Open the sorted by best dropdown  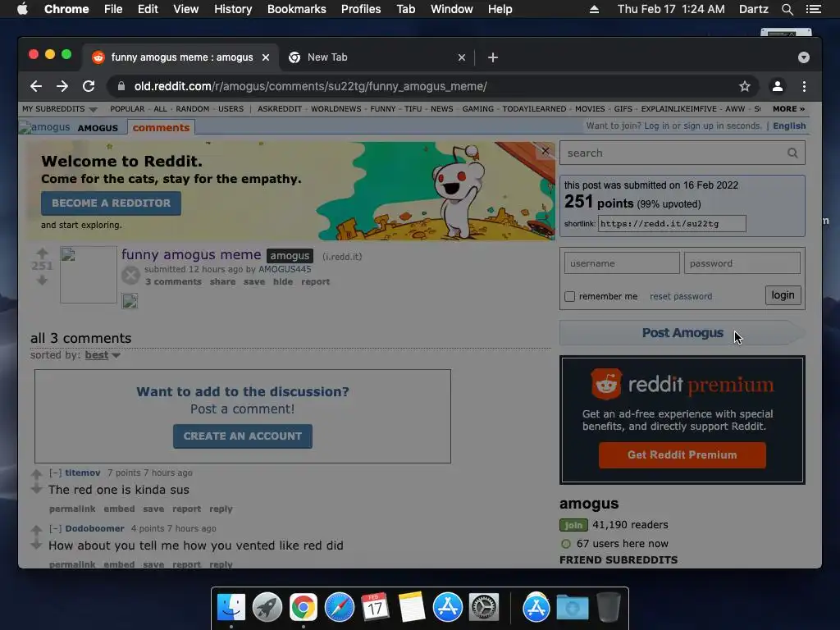(x=102, y=355)
